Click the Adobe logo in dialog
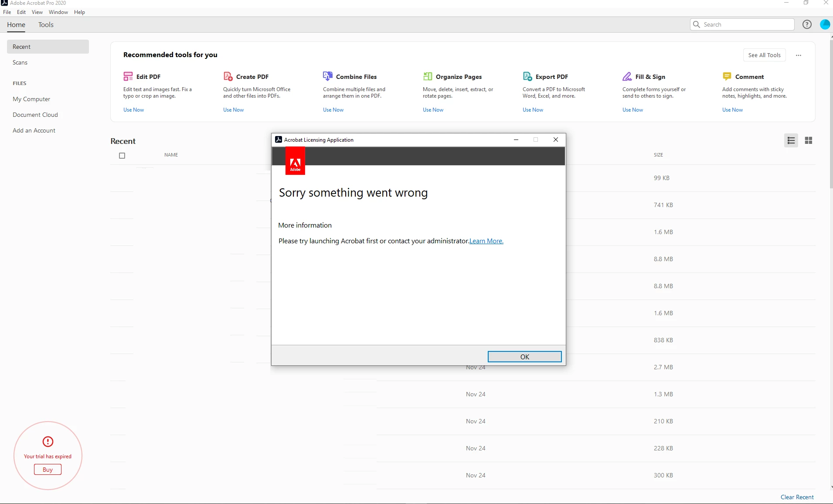This screenshot has width=833, height=504. click(295, 161)
